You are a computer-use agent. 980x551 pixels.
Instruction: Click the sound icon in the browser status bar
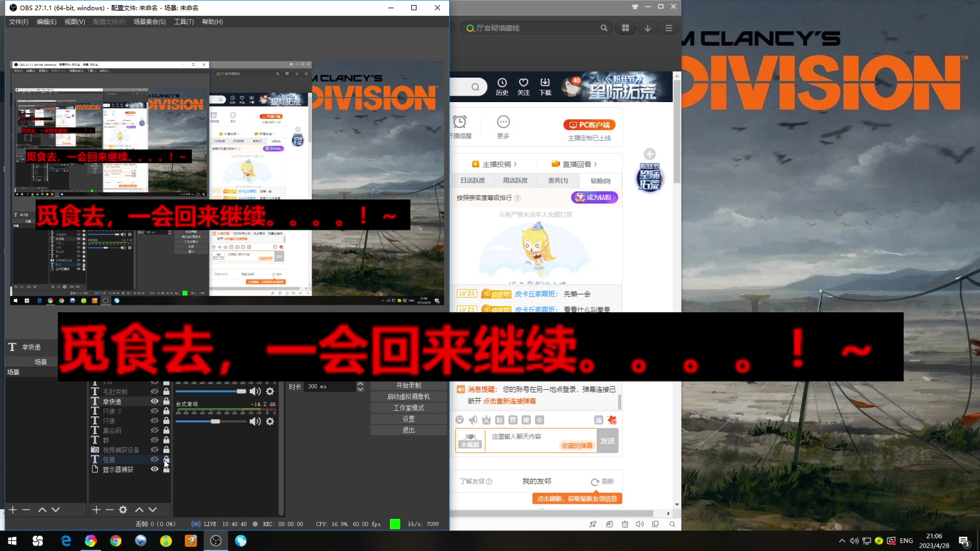pos(640,524)
